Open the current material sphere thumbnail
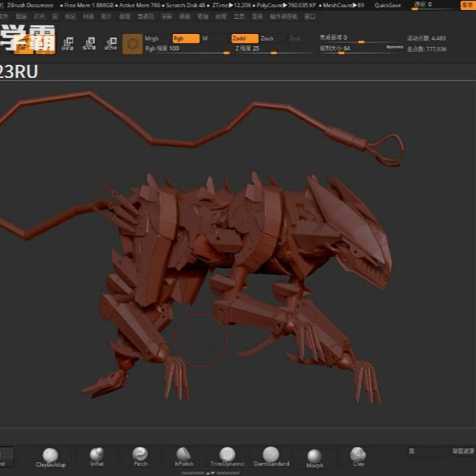Viewport: 476px width, 476px height. [x=132, y=44]
